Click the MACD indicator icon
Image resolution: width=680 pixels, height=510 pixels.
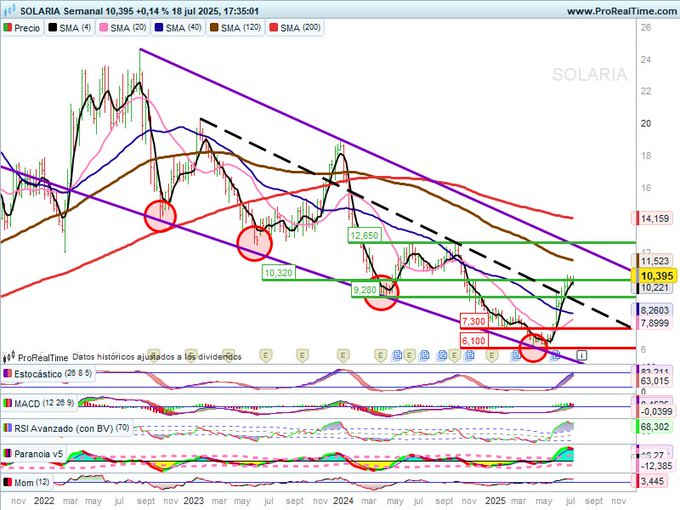pyautogui.click(x=7, y=403)
